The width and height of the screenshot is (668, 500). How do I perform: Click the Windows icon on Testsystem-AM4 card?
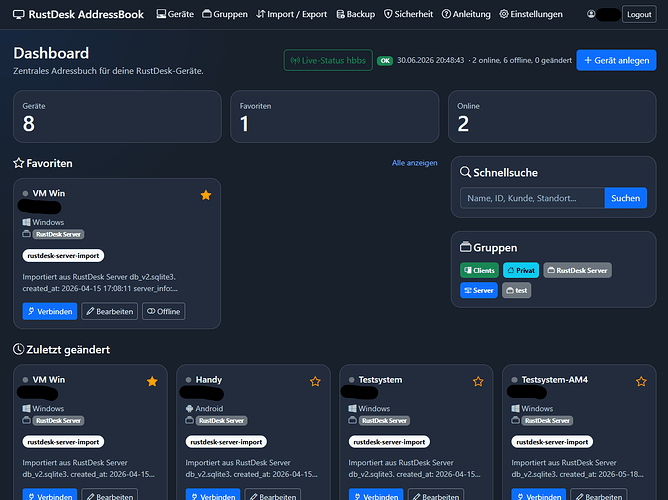click(515, 408)
